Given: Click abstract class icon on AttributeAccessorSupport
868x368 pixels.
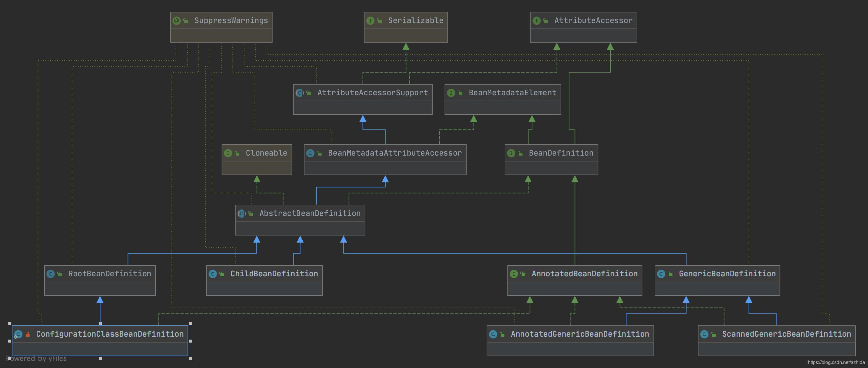Looking at the screenshot, I should 299,93.
